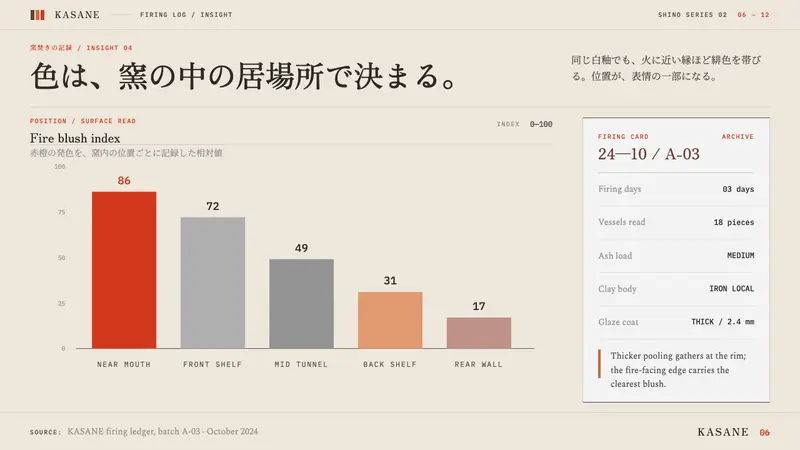Click the 24—10 / A-03 card title

(x=649, y=154)
